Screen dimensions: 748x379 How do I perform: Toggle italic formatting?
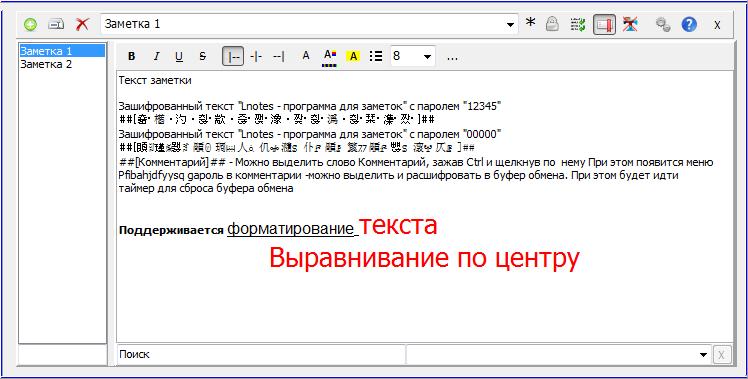156,56
